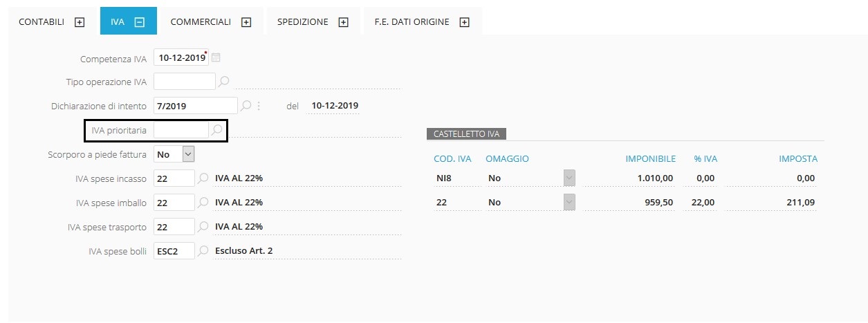Viewport: 868px width, 323px height.
Task: Open Omaggio dropdown on 22 row
Action: tap(569, 203)
